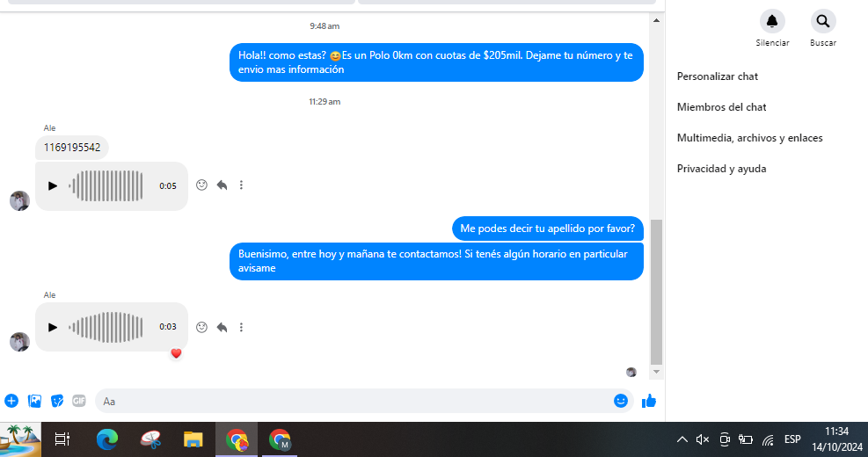The image size is (868, 457).
Task: Open the emoji picker in message field
Action: (x=621, y=401)
